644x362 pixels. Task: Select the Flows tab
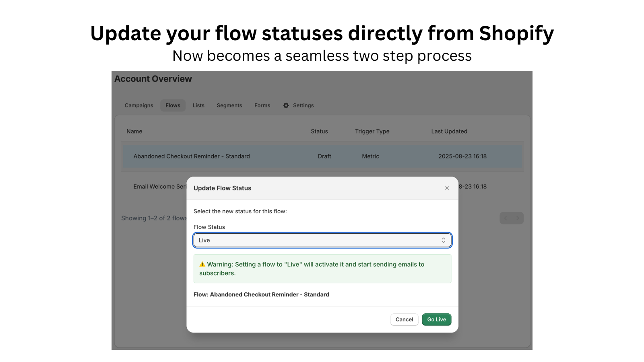173,105
